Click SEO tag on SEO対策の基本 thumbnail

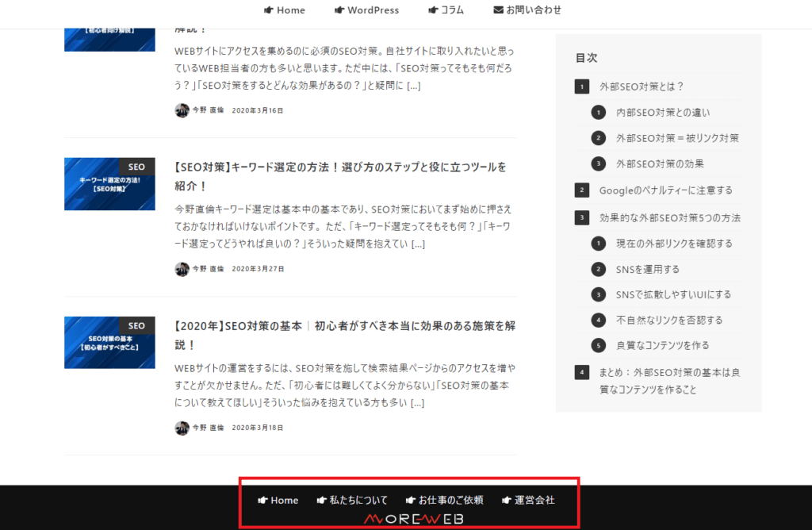[136, 325]
